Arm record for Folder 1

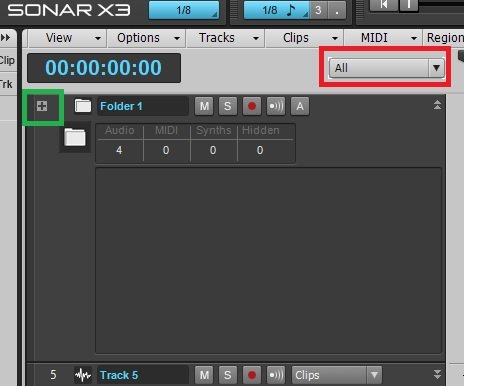point(252,106)
